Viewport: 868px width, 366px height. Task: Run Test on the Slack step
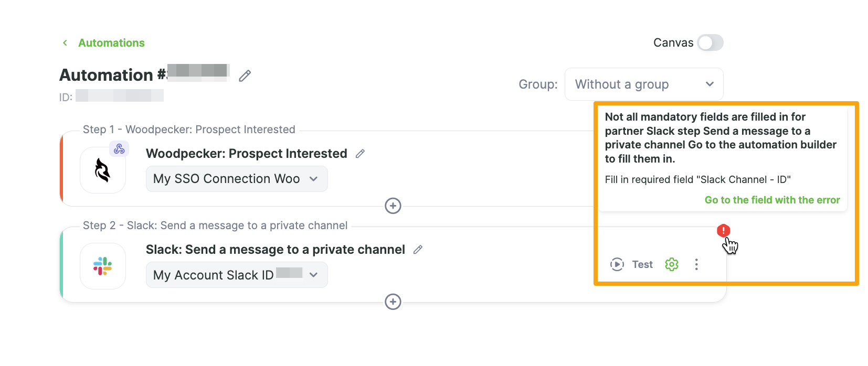(632, 265)
